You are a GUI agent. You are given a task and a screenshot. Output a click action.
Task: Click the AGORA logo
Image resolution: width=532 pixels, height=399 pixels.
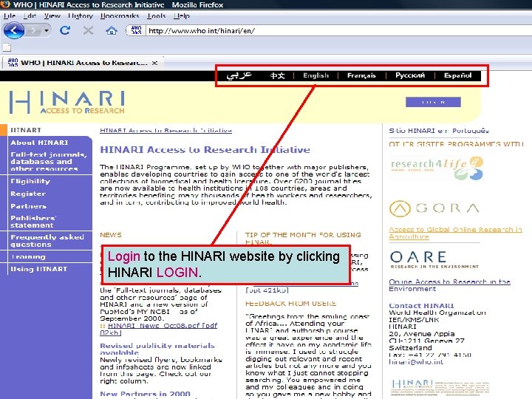click(434, 208)
